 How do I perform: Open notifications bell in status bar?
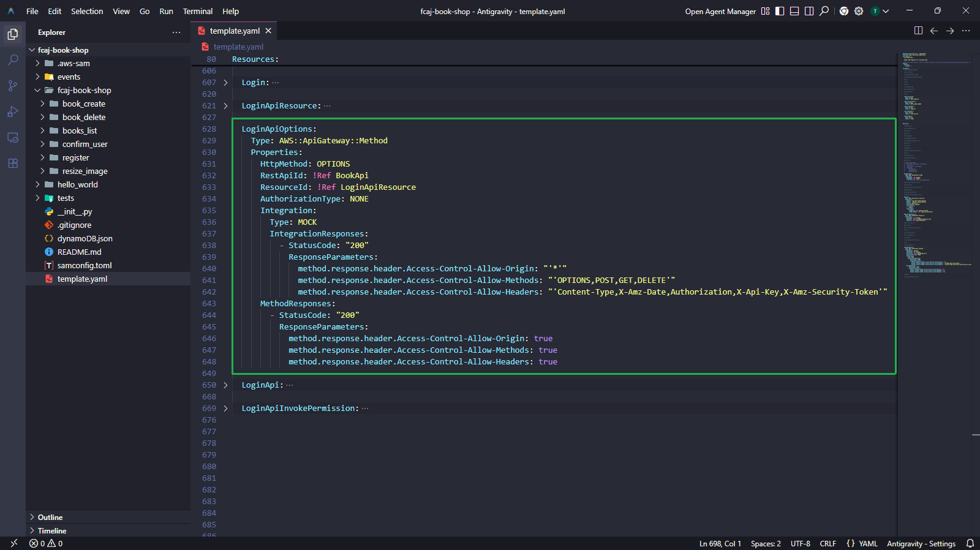(970, 543)
